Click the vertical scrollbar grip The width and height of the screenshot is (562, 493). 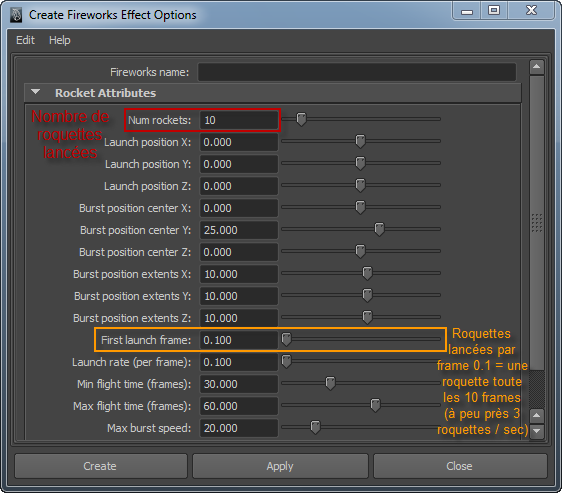click(537, 223)
